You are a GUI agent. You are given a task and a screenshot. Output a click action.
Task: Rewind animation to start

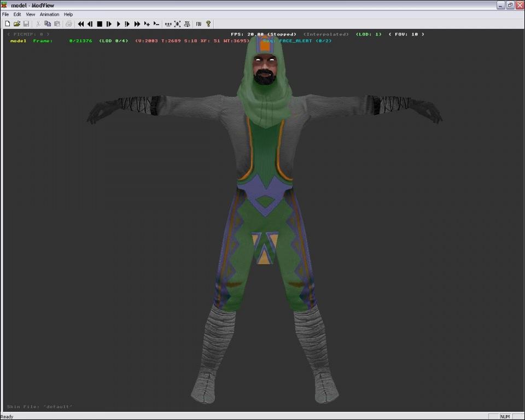(x=81, y=24)
